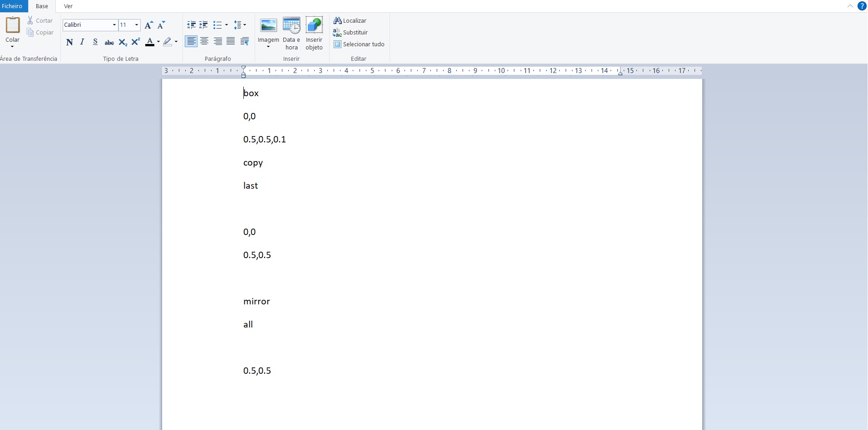Viewport: 868px width, 430px height.
Task: Open the line spacing dropdown arrow
Action: [x=245, y=25]
